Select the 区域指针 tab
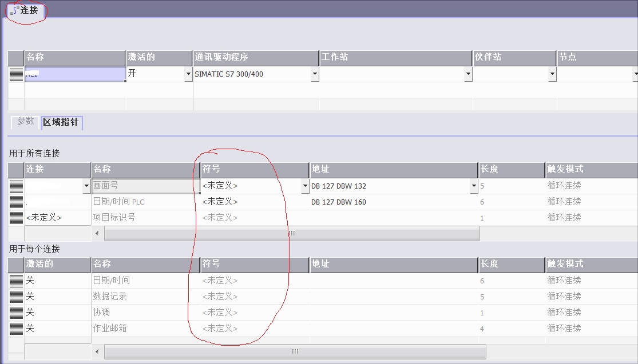The width and height of the screenshot is (638, 364). point(62,121)
